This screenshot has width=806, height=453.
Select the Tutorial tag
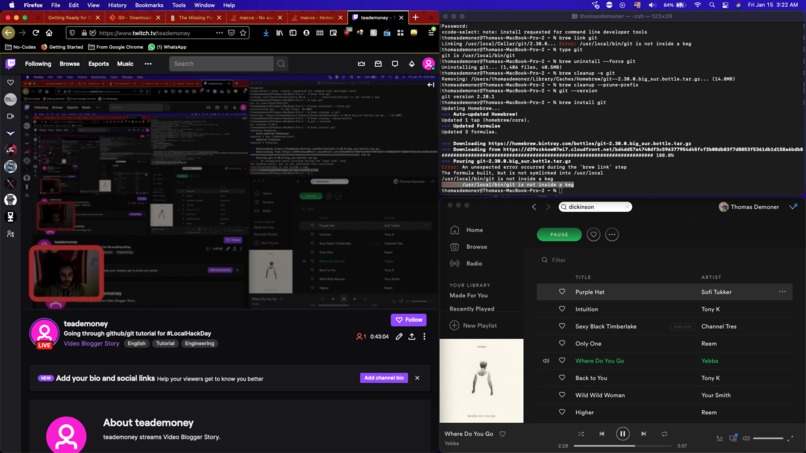pos(165,343)
